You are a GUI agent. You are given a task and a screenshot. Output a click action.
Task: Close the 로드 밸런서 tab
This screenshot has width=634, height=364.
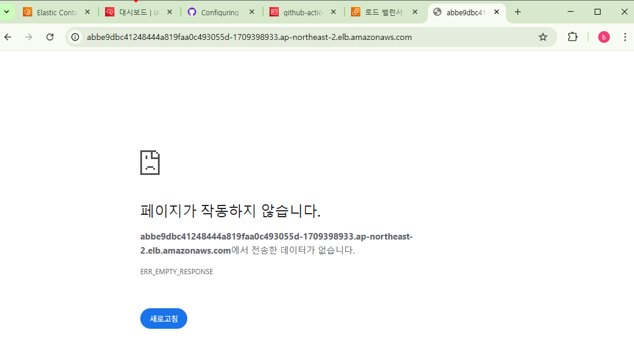coord(415,12)
